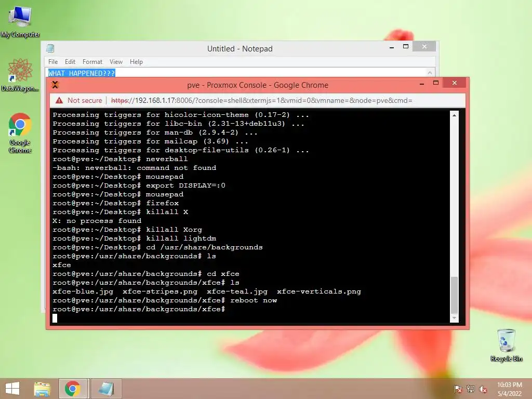Click the 'reboot now' command line

coord(165,300)
